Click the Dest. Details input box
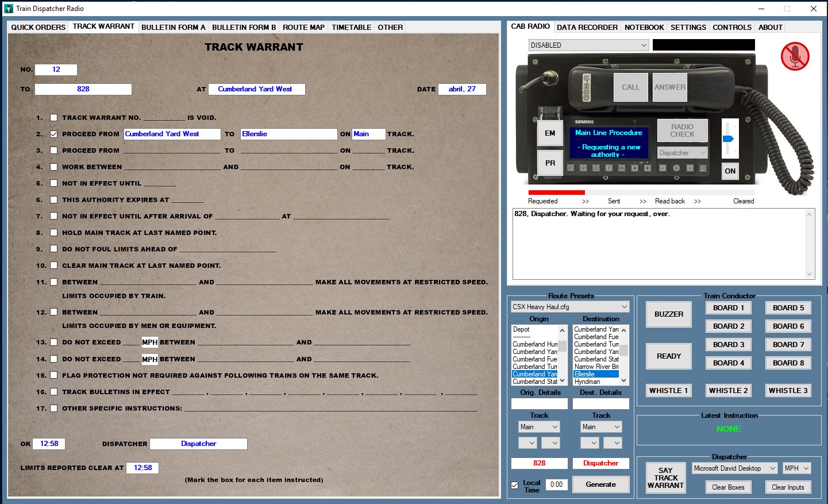 [x=601, y=403]
